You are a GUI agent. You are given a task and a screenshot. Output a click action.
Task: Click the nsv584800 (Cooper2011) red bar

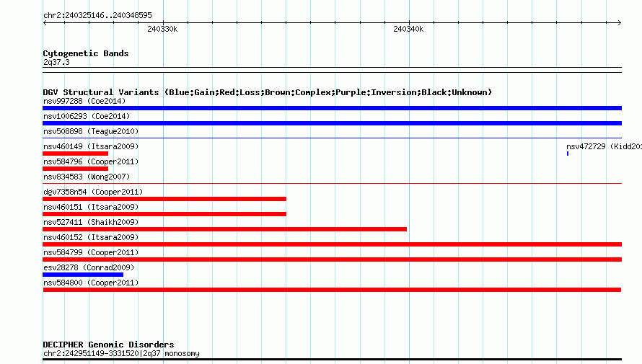pyautogui.click(x=332, y=290)
